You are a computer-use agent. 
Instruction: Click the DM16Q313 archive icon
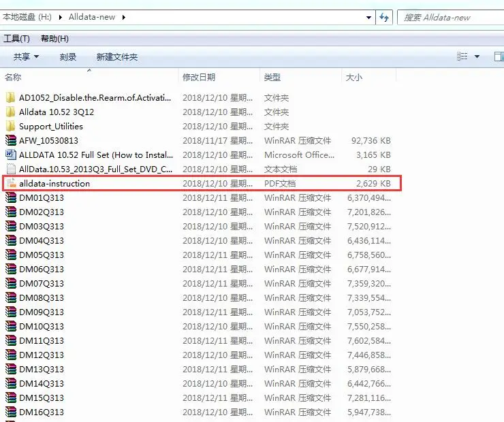11,412
